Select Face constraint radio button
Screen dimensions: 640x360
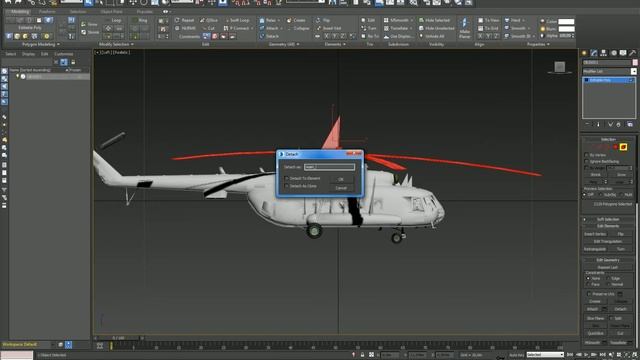[588, 284]
